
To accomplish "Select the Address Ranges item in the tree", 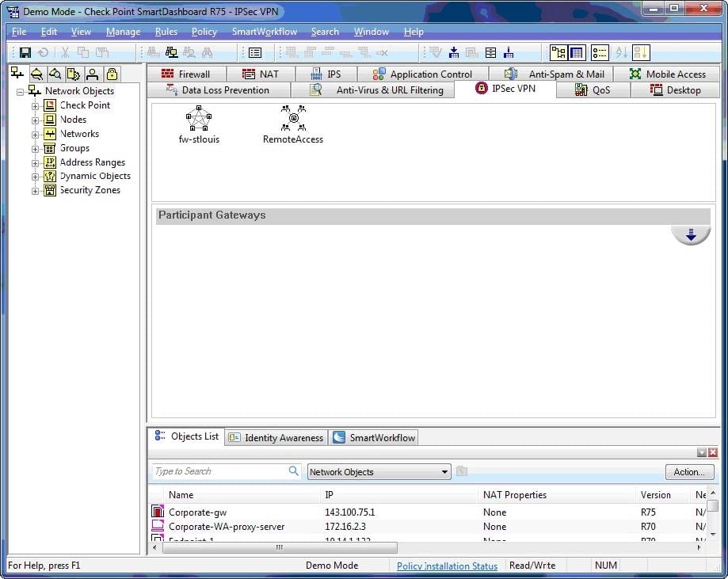I will tap(93, 162).
